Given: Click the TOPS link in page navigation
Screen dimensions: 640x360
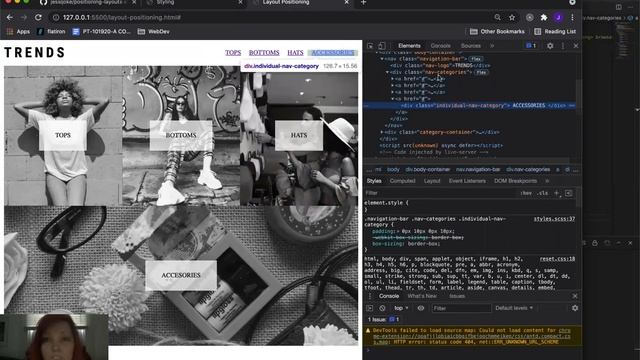Looking at the screenshot, I should tap(233, 53).
